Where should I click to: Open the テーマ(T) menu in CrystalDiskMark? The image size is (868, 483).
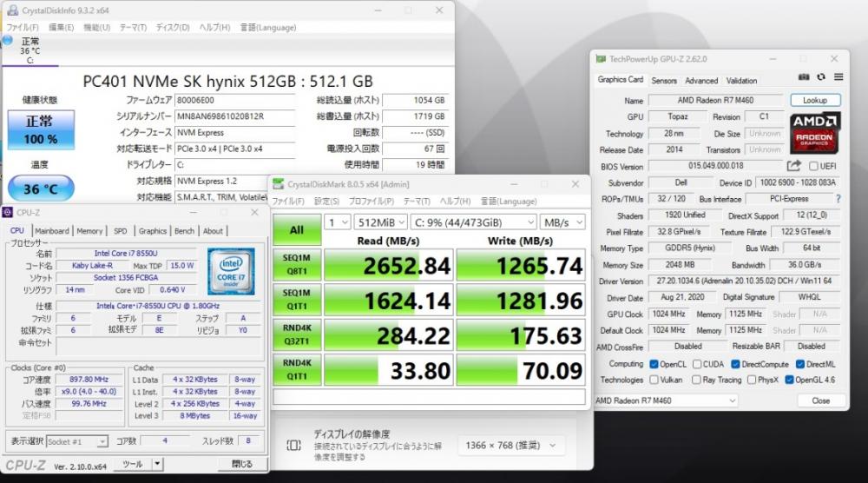click(417, 201)
